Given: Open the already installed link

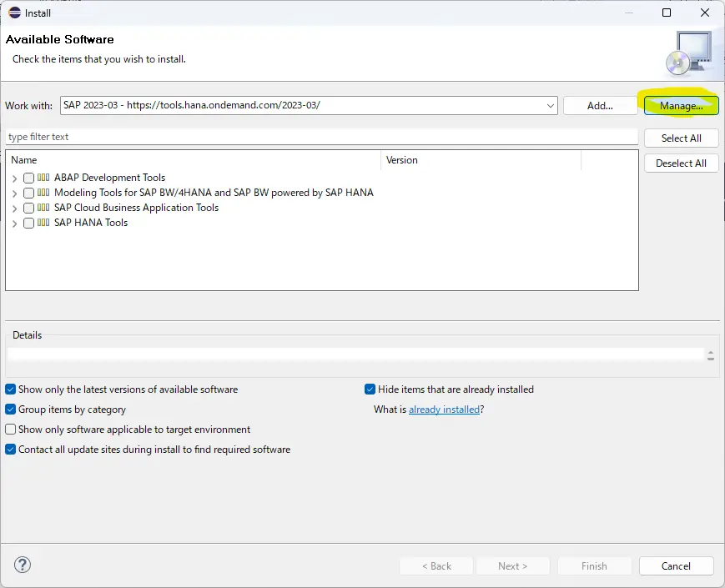Looking at the screenshot, I should (x=445, y=410).
